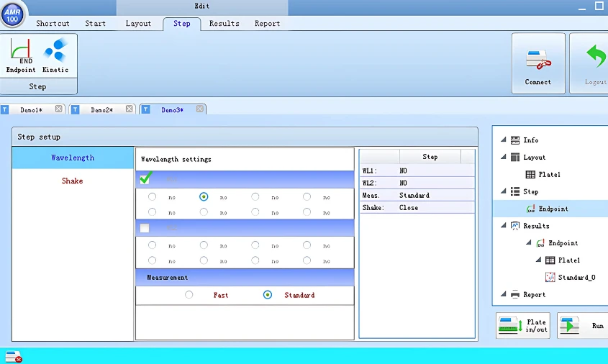
Task: Open the Layout ribbon tab
Action: pos(138,23)
